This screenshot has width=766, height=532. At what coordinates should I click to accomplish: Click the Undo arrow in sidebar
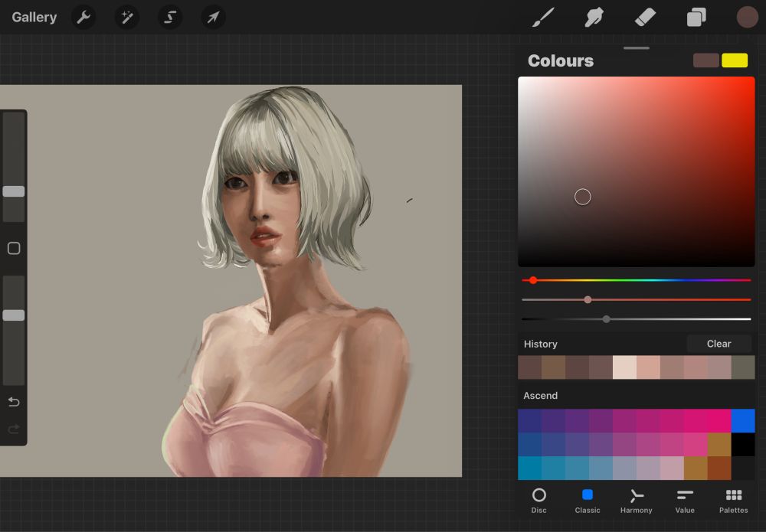tap(14, 402)
